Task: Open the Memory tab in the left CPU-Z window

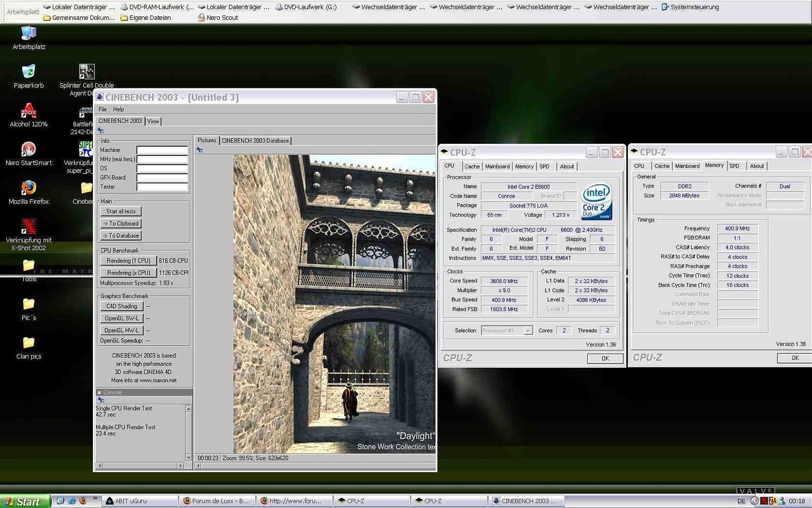Action: point(524,167)
